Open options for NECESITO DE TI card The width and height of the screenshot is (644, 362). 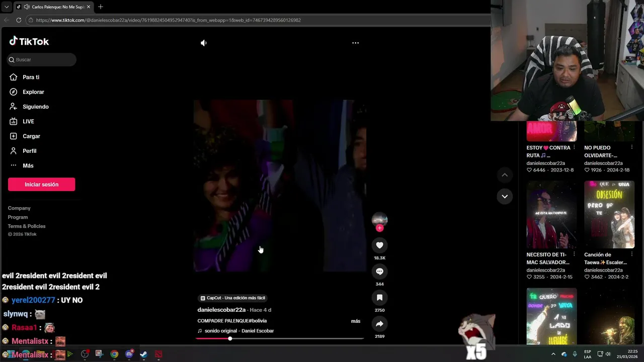(x=574, y=254)
